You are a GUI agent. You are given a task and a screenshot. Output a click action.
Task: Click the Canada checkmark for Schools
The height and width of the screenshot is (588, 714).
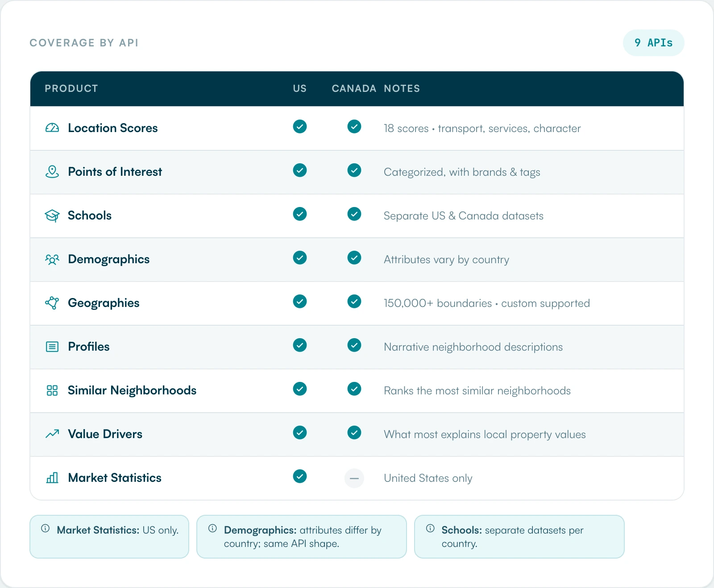pos(354,214)
